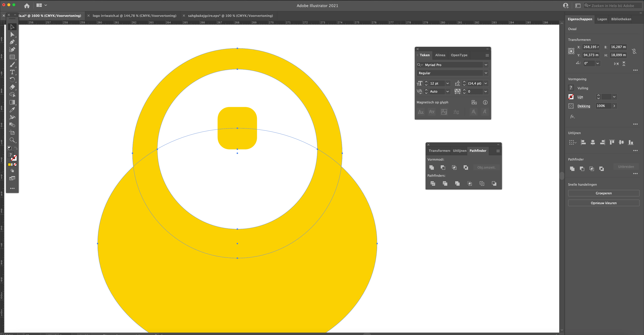
Task: Click the Groeperen button
Action: coord(603,193)
